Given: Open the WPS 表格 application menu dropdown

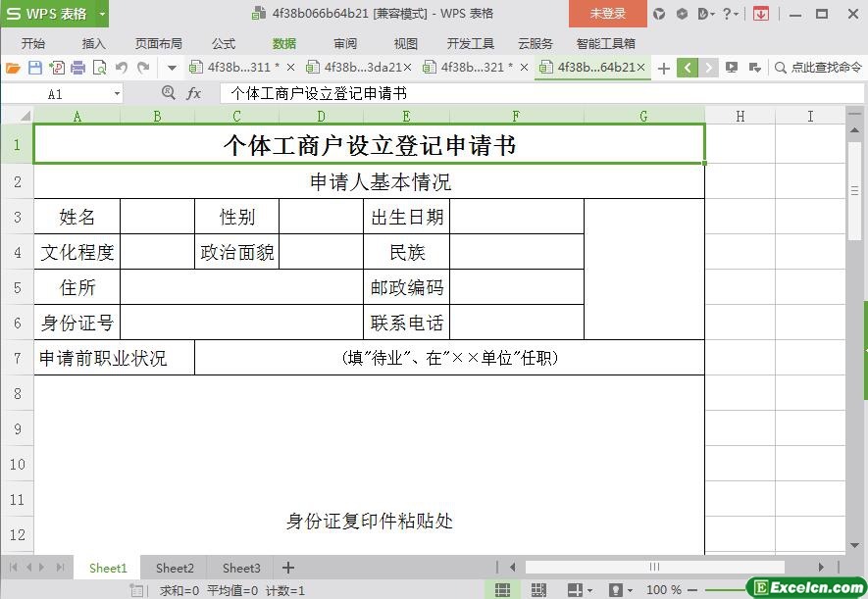Looking at the screenshot, I should [102, 14].
